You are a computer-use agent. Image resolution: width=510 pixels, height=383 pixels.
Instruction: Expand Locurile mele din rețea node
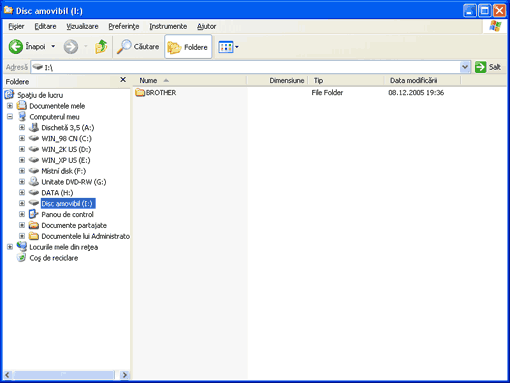click(x=10, y=247)
